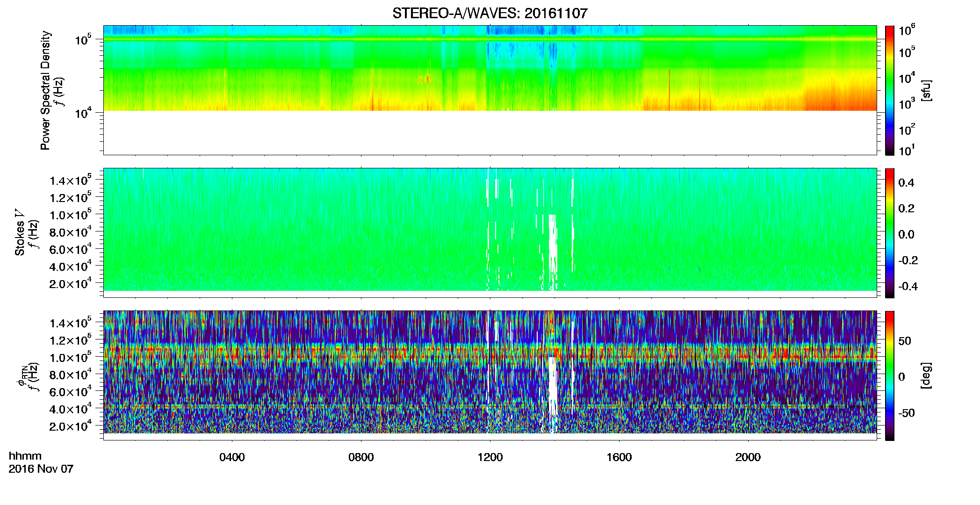This screenshot has height=505, width=980.
Task: Click the 1.0×10^5 tick in bottom panel
Action: pyautogui.click(x=71, y=357)
